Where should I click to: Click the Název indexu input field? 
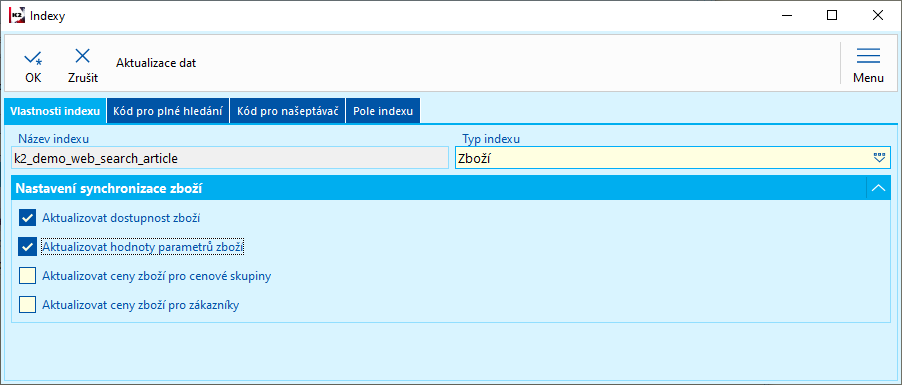click(x=230, y=158)
